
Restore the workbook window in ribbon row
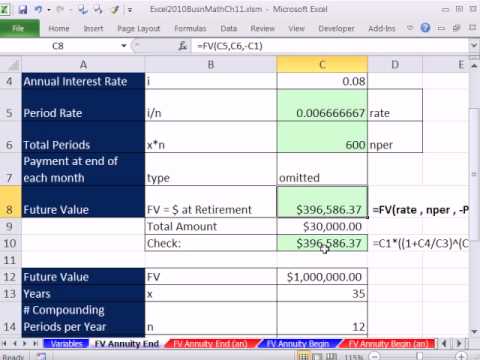pos(457,28)
